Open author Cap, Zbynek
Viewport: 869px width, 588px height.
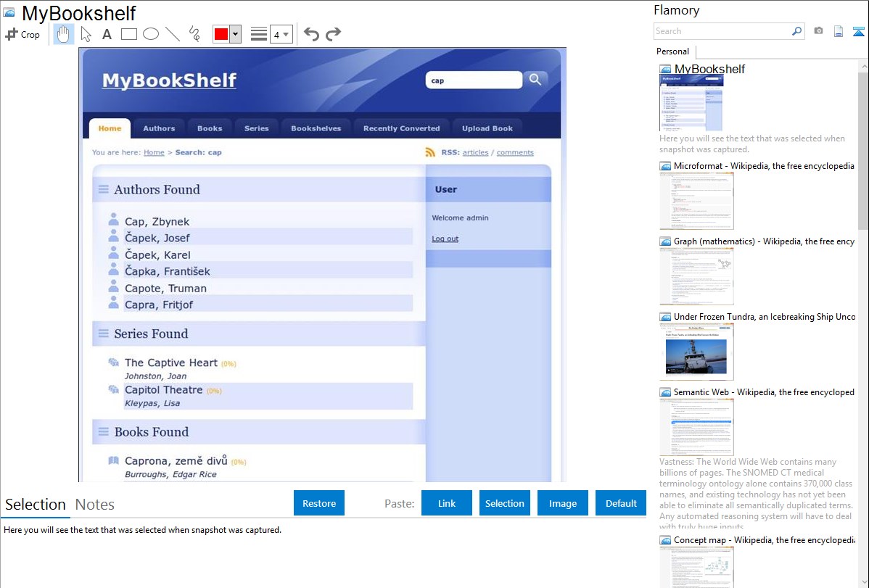[x=157, y=222]
